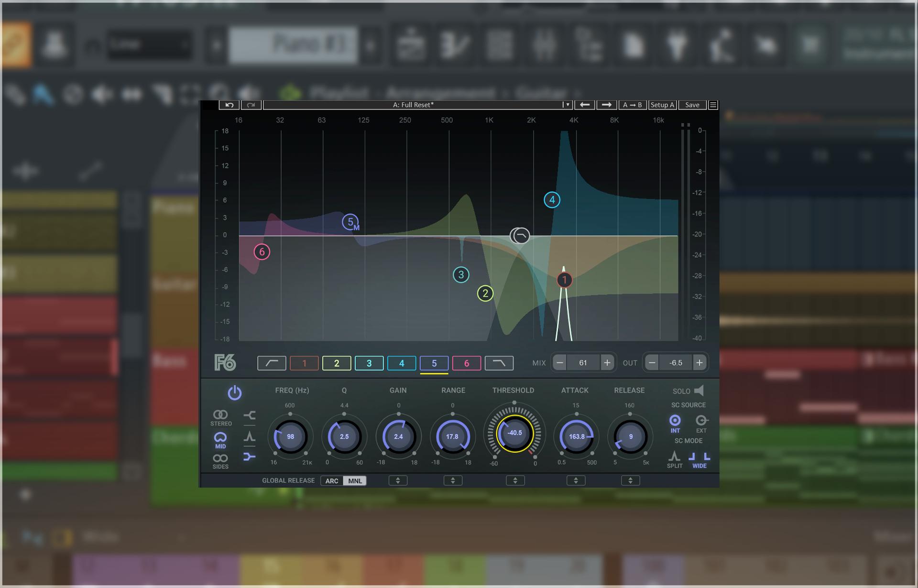Select band node 2 on the graph

click(485, 293)
